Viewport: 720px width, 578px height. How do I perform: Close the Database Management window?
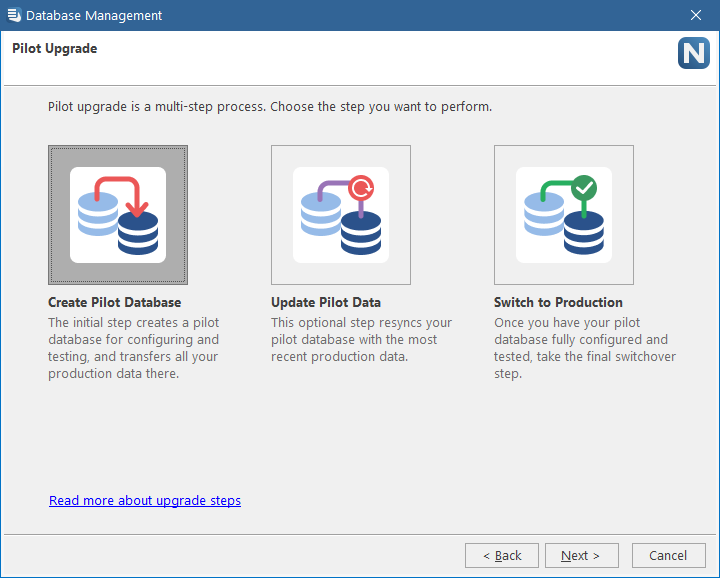click(696, 15)
